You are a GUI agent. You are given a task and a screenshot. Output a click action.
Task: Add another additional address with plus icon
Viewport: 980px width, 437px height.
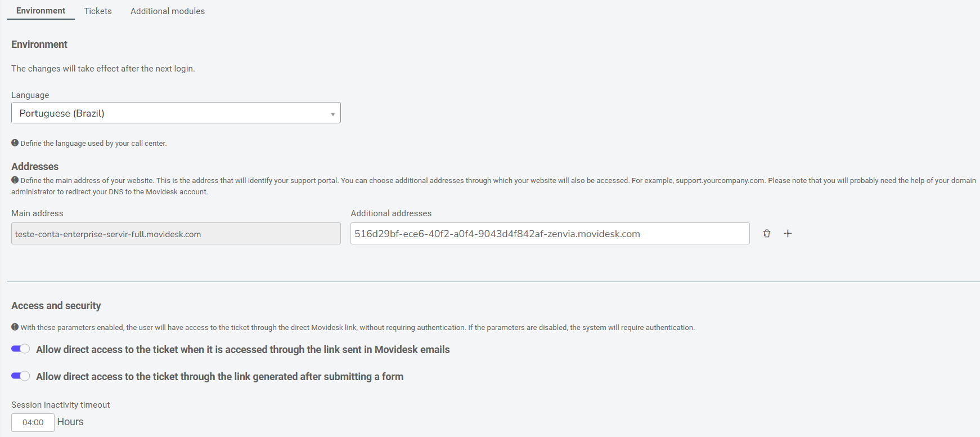(x=788, y=234)
